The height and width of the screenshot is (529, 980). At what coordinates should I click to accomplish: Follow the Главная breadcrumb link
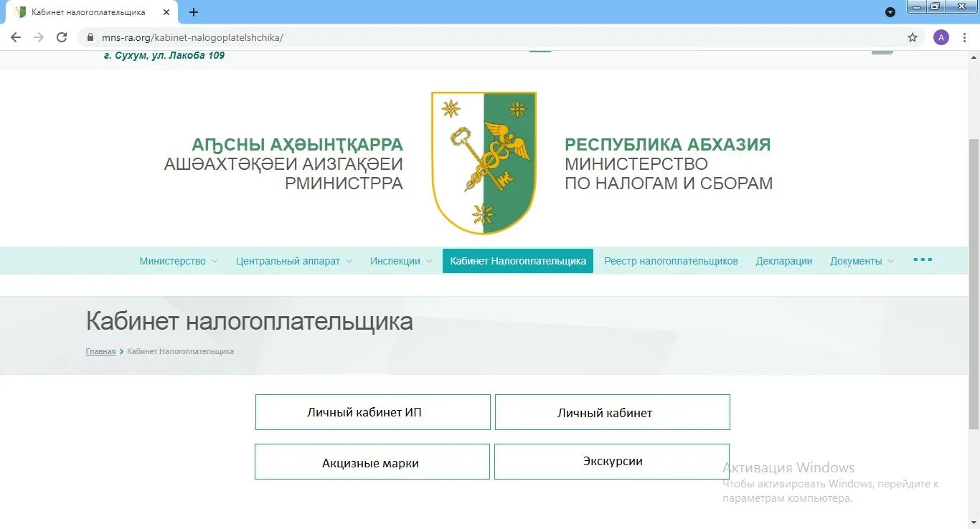click(100, 352)
